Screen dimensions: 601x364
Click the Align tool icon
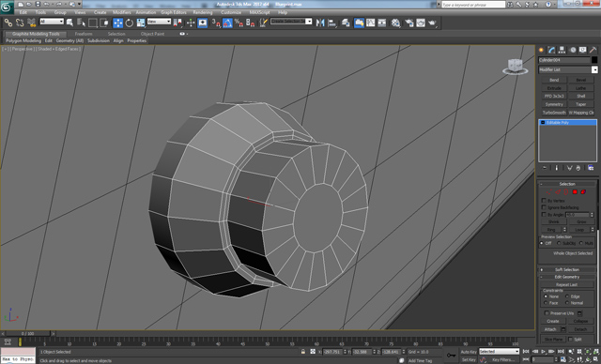[331, 23]
